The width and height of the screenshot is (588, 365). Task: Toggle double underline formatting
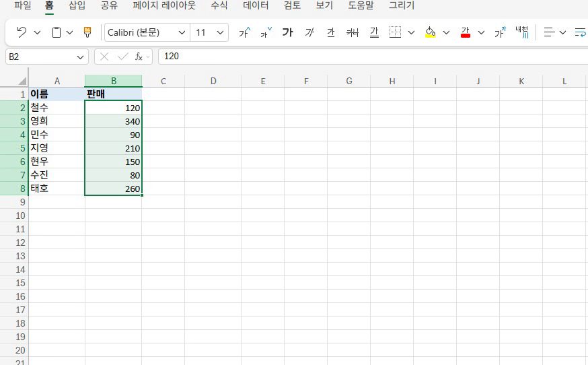(x=374, y=33)
